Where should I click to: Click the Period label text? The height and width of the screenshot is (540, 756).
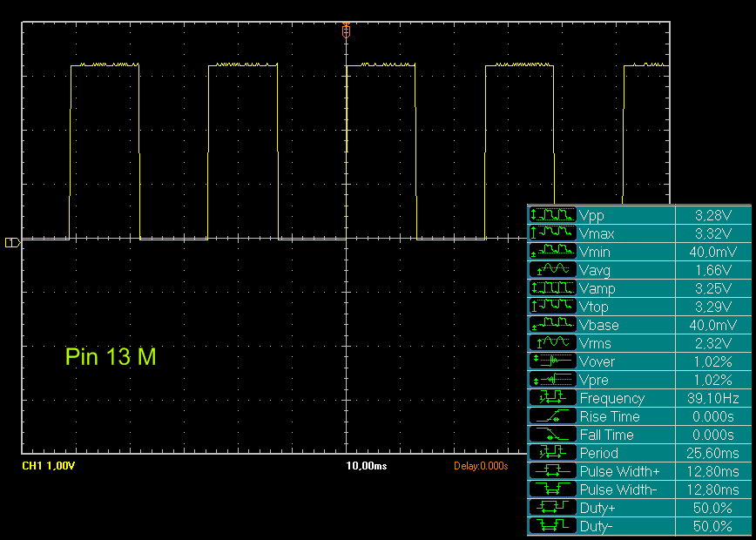point(599,454)
